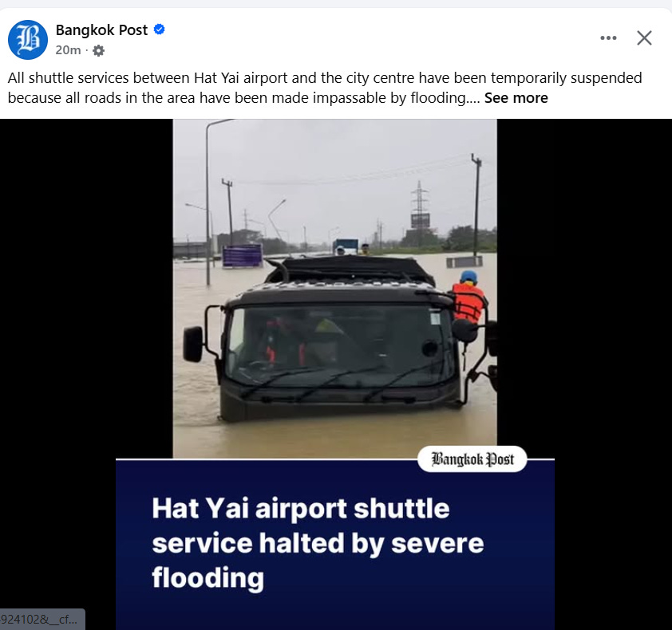Click the blue verified badge
This screenshot has height=630, width=672.
(160, 30)
